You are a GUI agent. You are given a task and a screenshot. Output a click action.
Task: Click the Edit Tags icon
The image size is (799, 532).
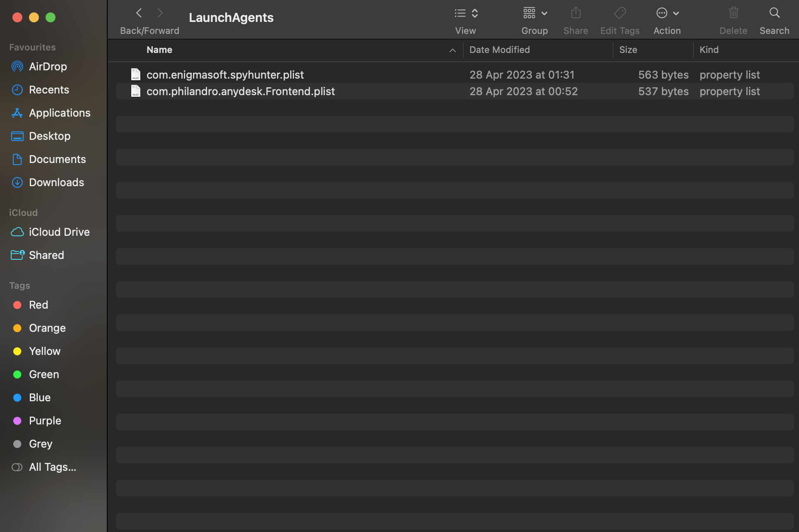pos(620,13)
